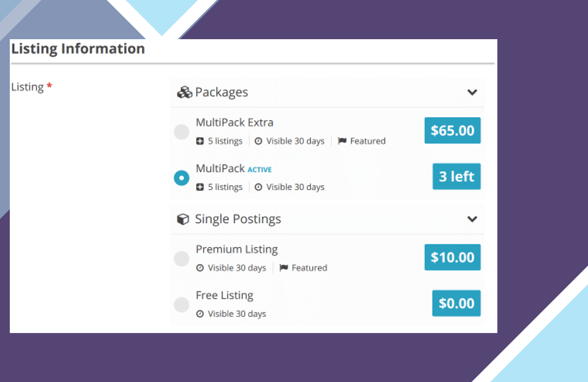Click the Premium Listing title text
Viewport: 588px width, 382px height.
237,250
